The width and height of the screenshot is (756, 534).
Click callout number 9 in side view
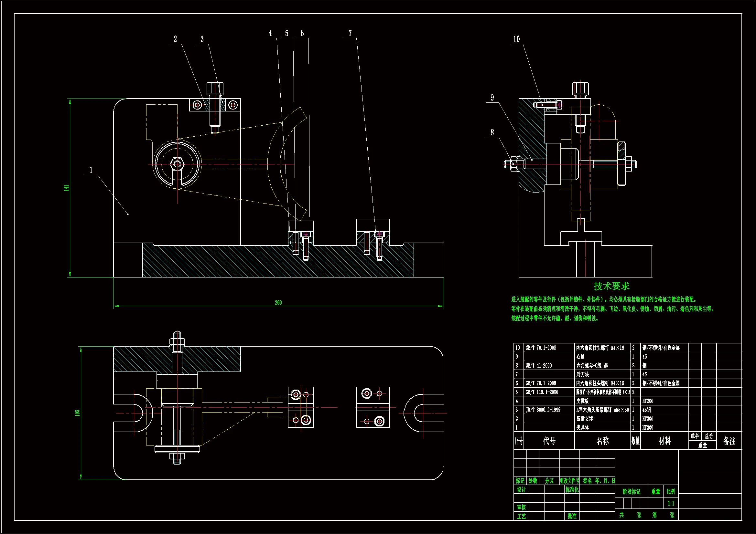[x=492, y=98]
